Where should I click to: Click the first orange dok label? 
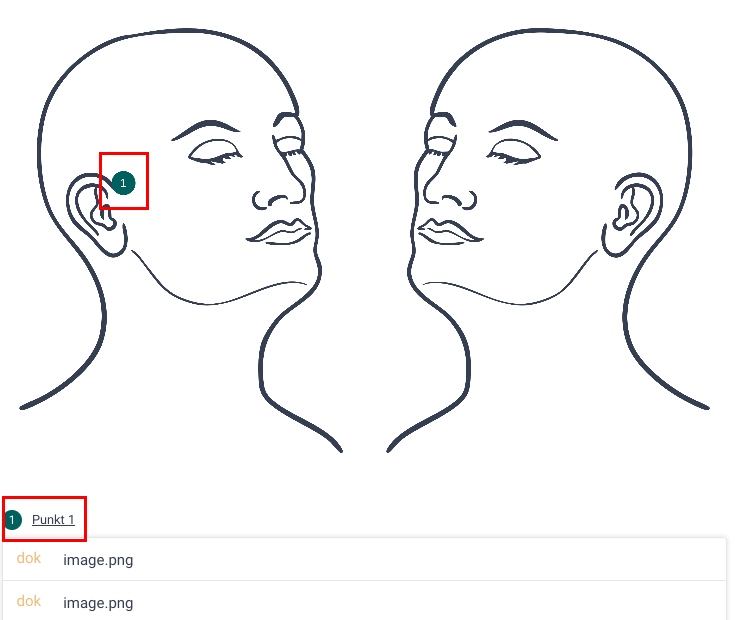[29, 558]
